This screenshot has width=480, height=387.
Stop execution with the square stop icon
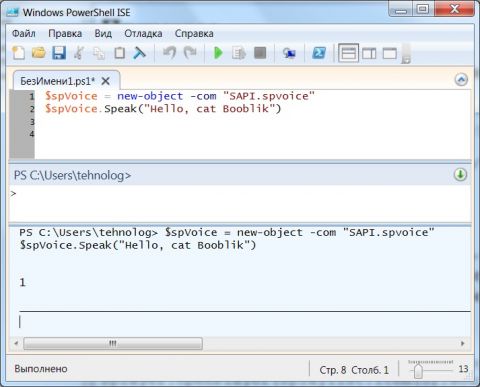[260, 53]
